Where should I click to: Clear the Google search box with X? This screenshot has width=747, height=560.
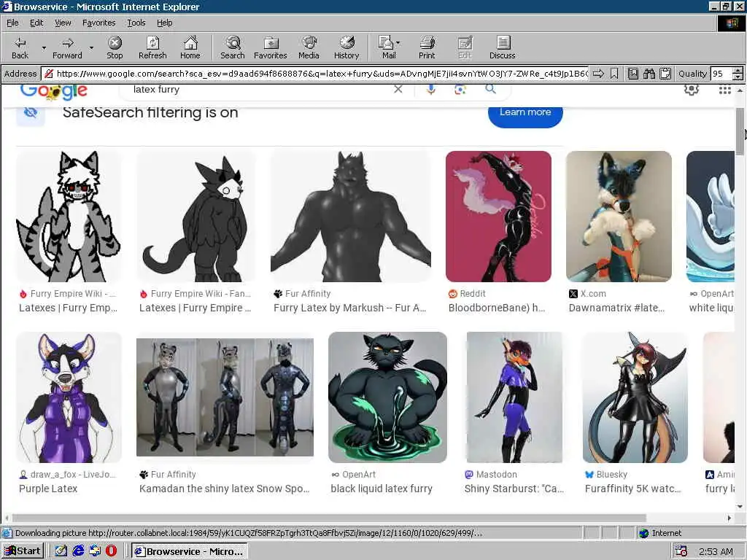click(x=398, y=89)
